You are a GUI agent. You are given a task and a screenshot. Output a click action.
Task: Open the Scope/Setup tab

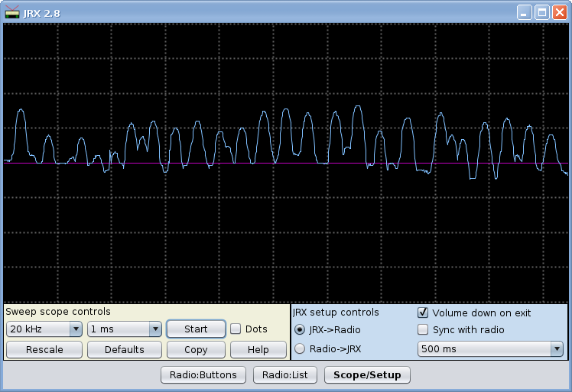point(367,374)
